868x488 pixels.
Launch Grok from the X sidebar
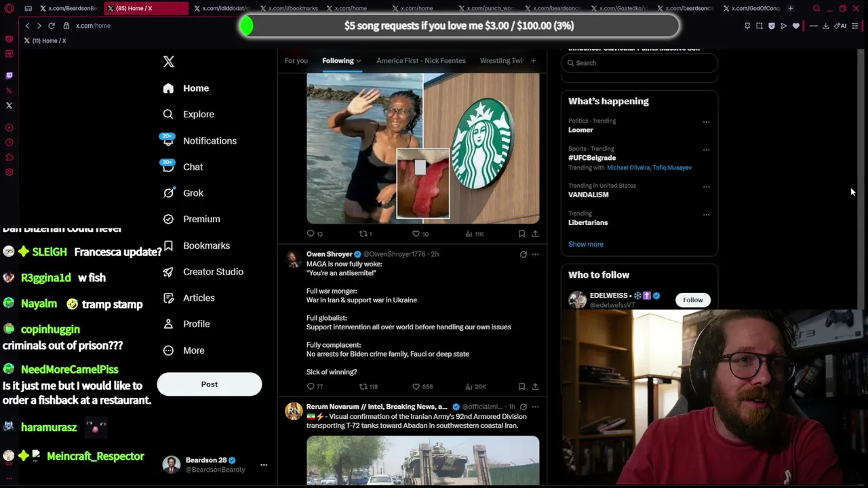click(183, 193)
